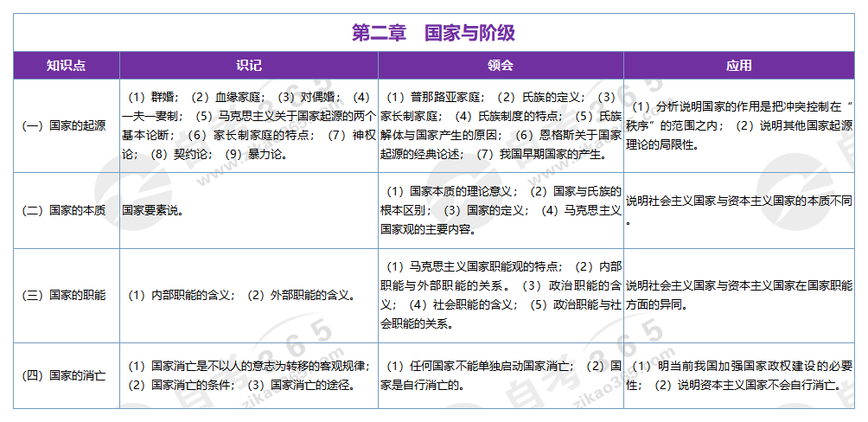Click the row label (三) 国家的职能

(66, 295)
